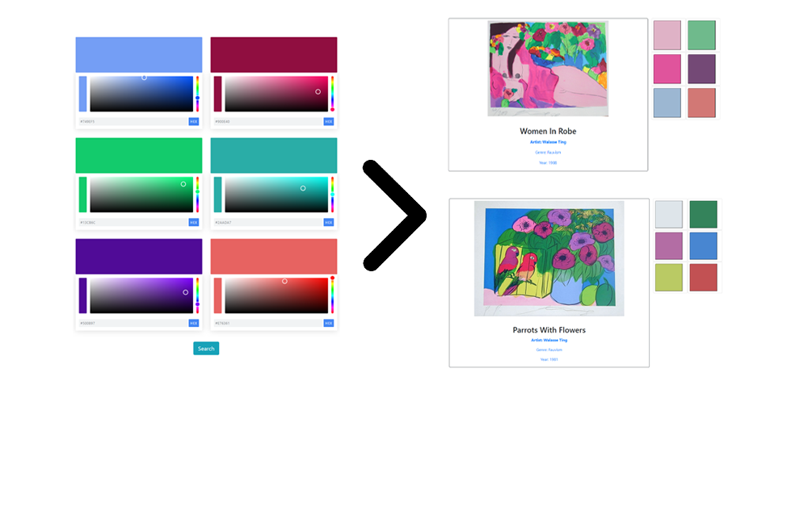808x532 pixels.
Task: Click the genre link under Women In Robe
Action: tap(549, 153)
